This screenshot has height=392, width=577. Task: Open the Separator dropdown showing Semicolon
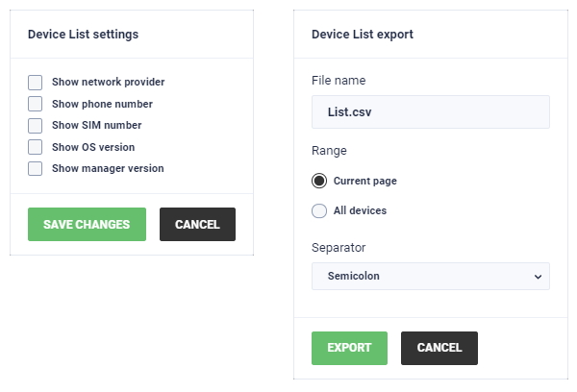point(431,276)
